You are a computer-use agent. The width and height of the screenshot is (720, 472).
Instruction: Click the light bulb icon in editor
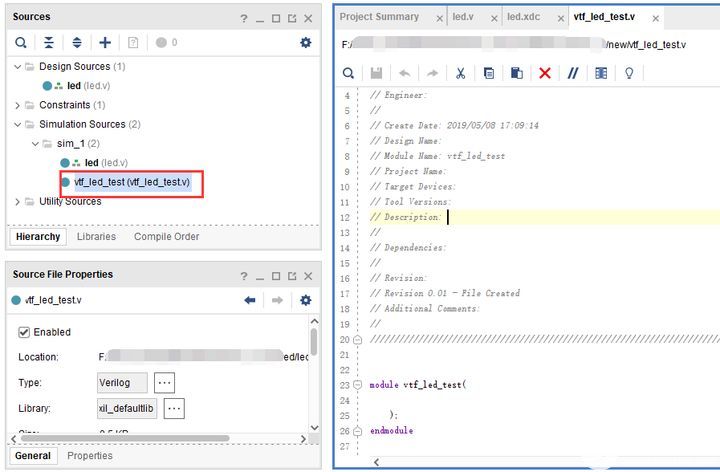[629, 73]
